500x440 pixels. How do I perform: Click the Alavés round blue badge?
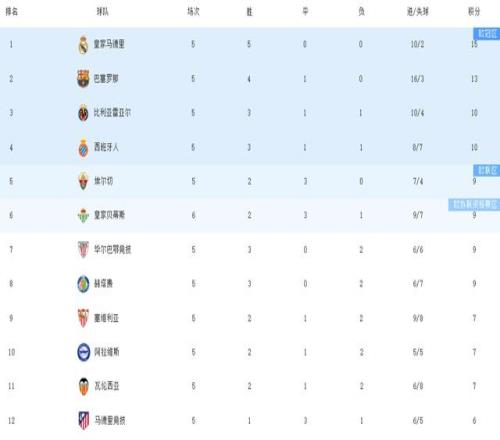click(x=83, y=352)
